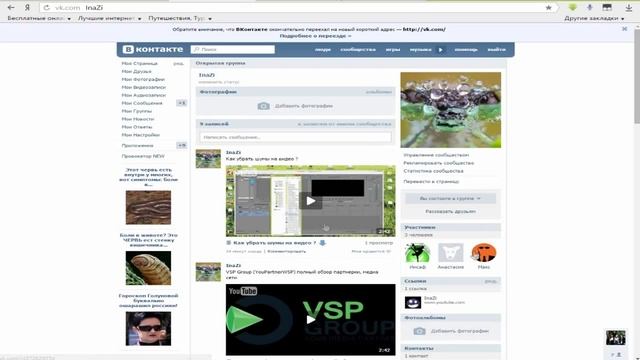This screenshot has height=360, width=640.
Task: Click the page vertical scrollbar thumb
Action: (x=637, y=78)
